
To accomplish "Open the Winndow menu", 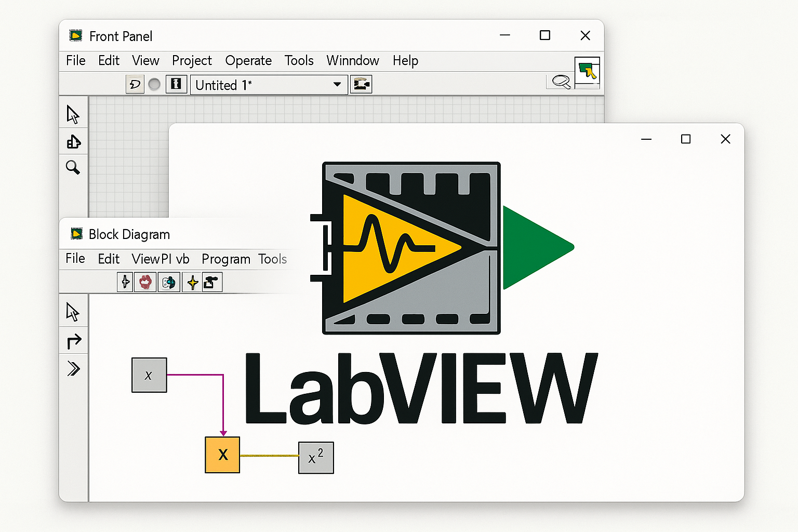I will (353, 61).
